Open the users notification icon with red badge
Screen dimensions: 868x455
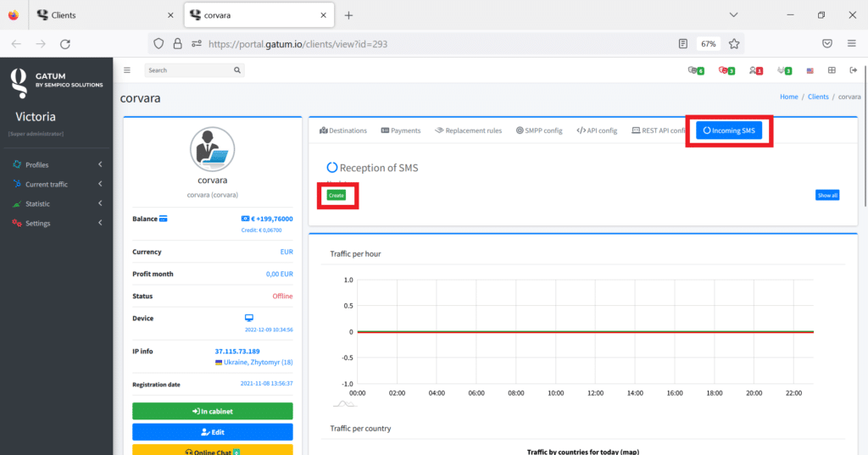point(755,70)
